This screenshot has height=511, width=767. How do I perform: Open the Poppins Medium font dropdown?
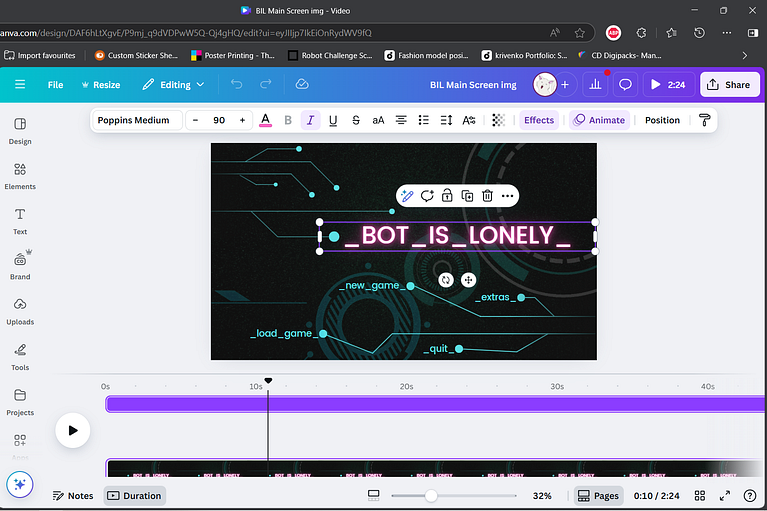pyautogui.click(x=134, y=120)
